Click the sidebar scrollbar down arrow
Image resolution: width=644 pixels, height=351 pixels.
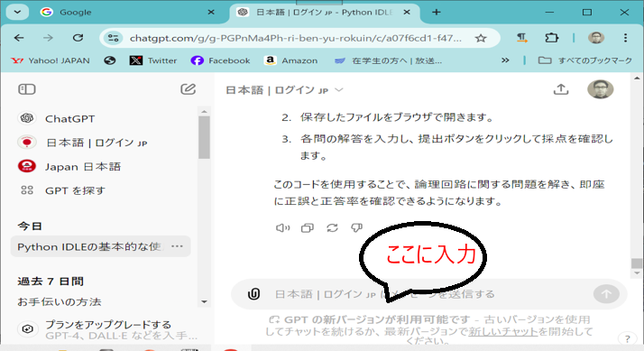tap(204, 302)
